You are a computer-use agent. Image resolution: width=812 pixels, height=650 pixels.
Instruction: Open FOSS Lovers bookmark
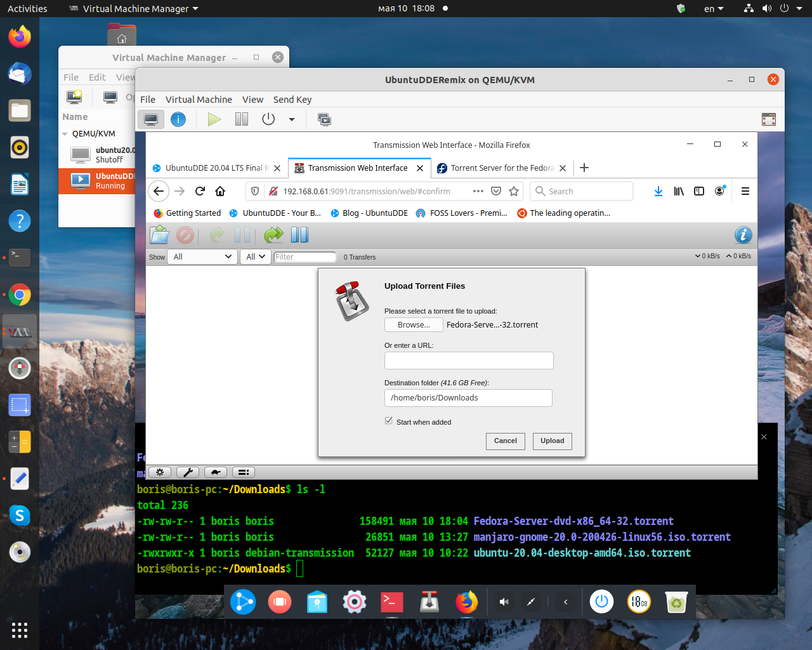coord(462,213)
